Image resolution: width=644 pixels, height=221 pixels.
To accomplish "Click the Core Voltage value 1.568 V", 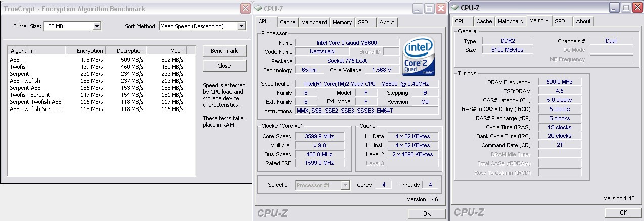I will pos(382,70).
